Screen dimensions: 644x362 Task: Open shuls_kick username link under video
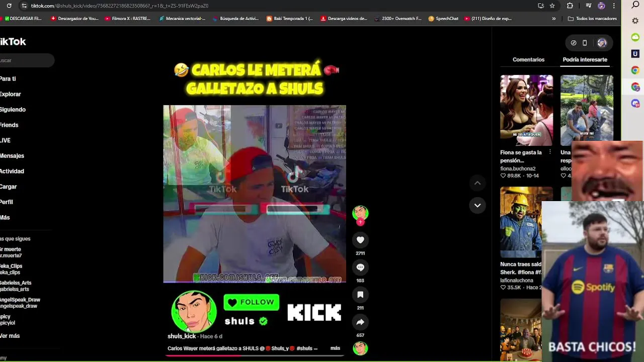tap(182, 336)
